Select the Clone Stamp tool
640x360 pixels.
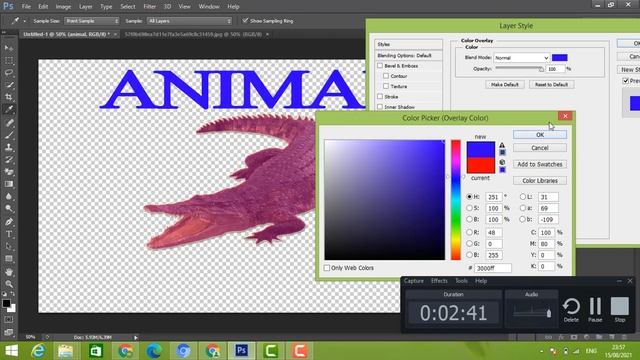pos(9,147)
